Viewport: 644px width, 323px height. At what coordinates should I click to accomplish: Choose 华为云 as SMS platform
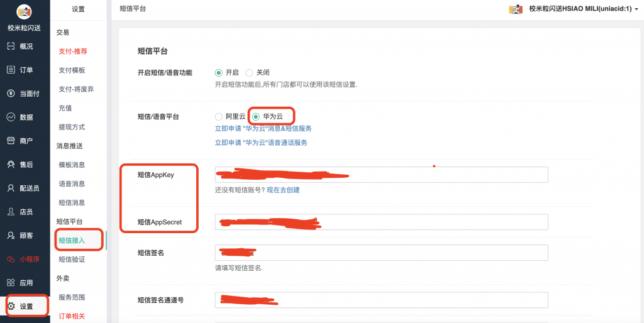(x=256, y=116)
